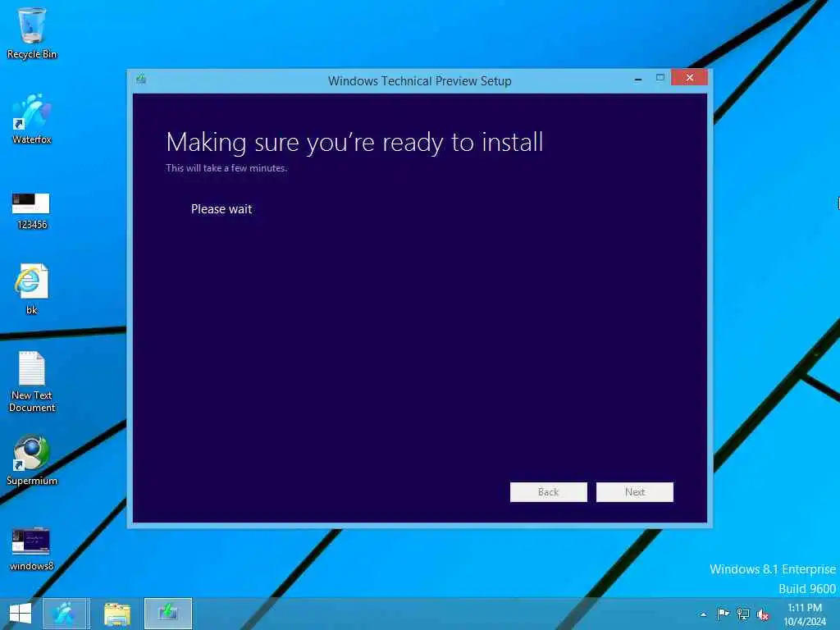Click the maximize button of Setup window
This screenshot has width=840, height=630.
[660, 78]
